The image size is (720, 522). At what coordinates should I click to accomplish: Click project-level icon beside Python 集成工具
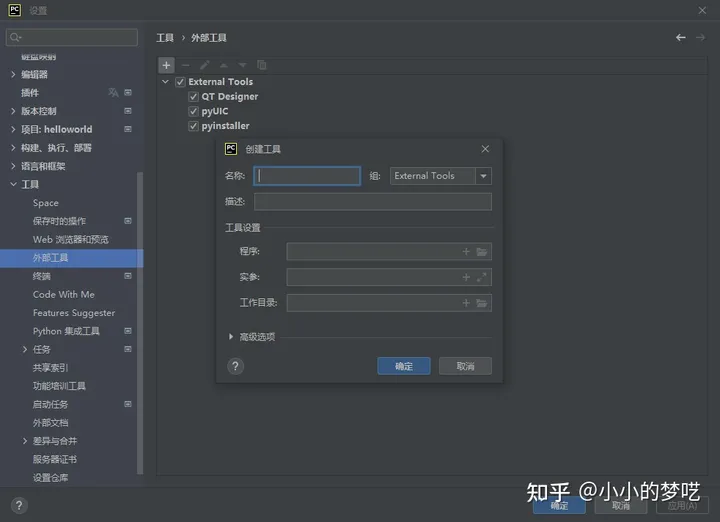(x=128, y=331)
